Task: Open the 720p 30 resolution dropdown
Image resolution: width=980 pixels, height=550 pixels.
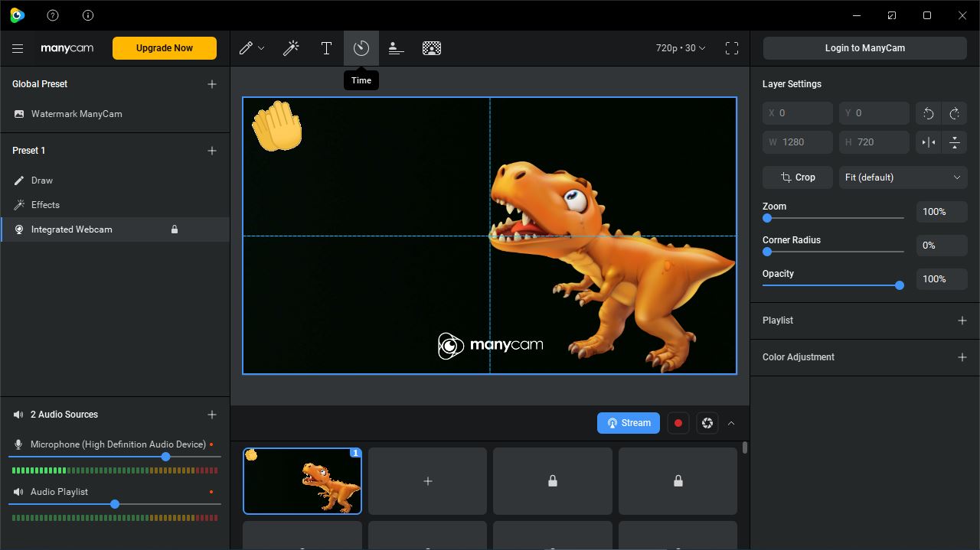Action: 681,48
